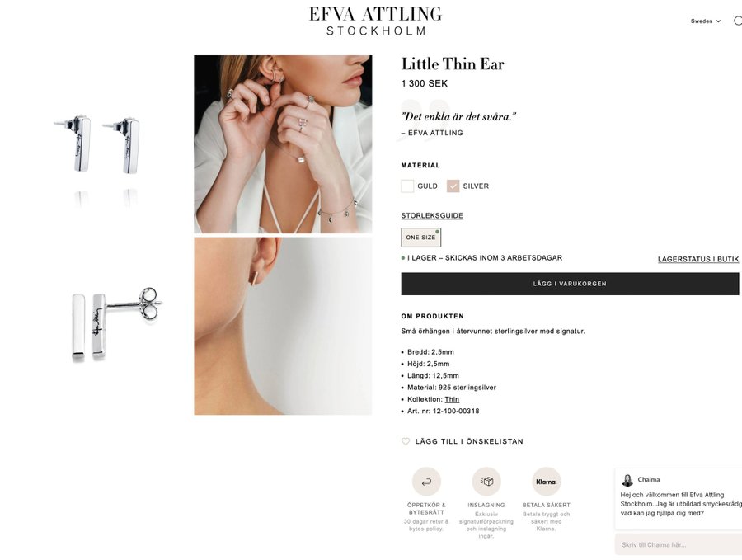This screenshot has width=742, height=560.
Task: Open the Thin collection link
Action: (x=452, y=399)
